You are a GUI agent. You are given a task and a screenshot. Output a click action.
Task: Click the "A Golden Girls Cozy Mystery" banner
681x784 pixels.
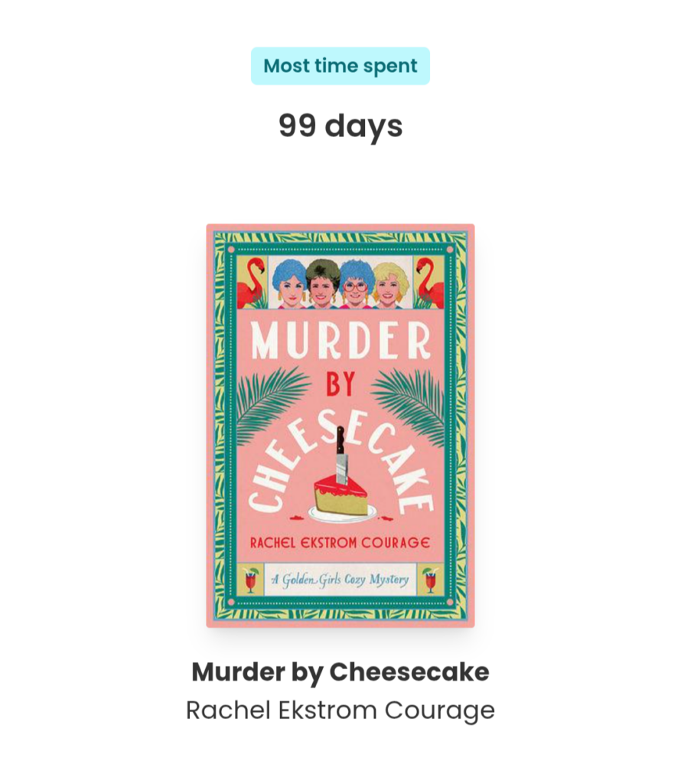[340, 580]
